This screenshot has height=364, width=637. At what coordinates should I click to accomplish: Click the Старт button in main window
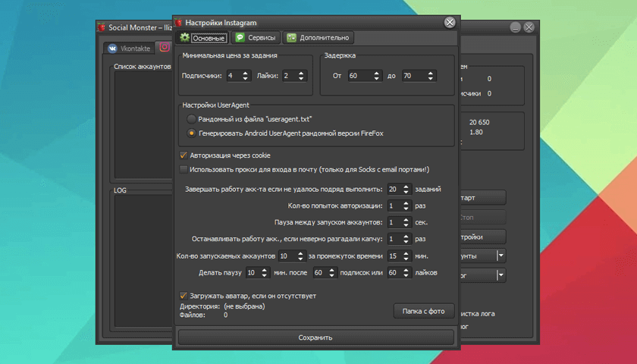tap(483, 198)
